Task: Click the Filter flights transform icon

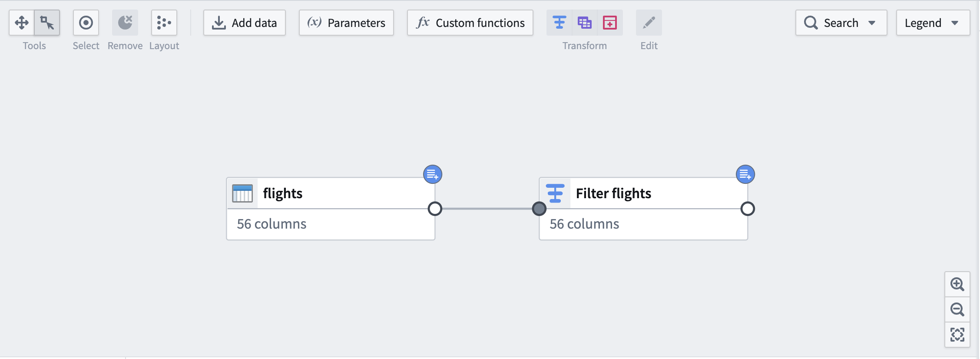Action: [x=555, y=193]
